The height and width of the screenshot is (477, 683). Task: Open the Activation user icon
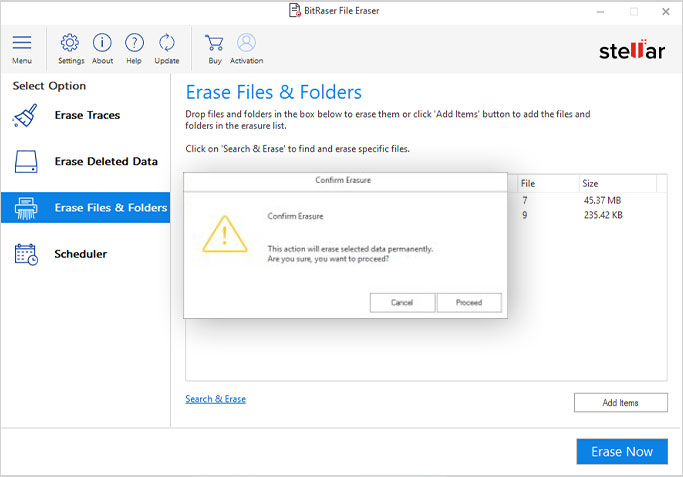pos(246,42)
